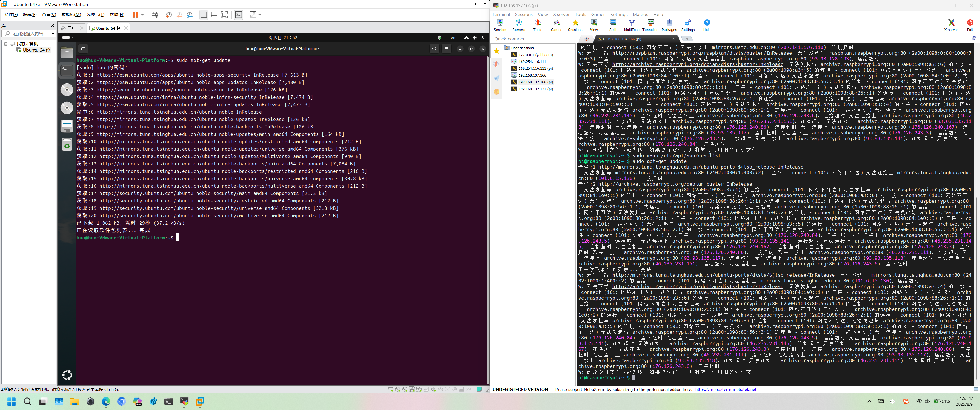Open the Games toolbar icon in MobaXterm
Screen dimensions: 980x410
[x=556, y=25]
